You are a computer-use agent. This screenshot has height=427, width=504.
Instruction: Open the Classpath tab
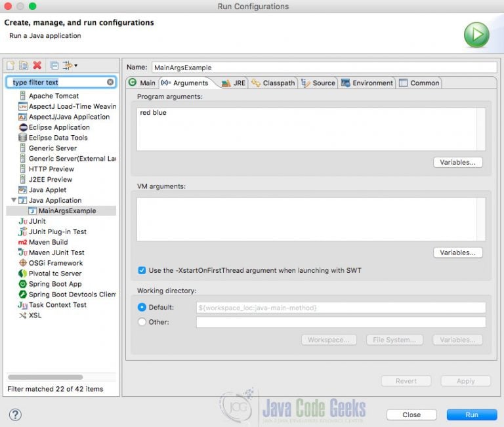pyautogui.click(x=273, y=83)
